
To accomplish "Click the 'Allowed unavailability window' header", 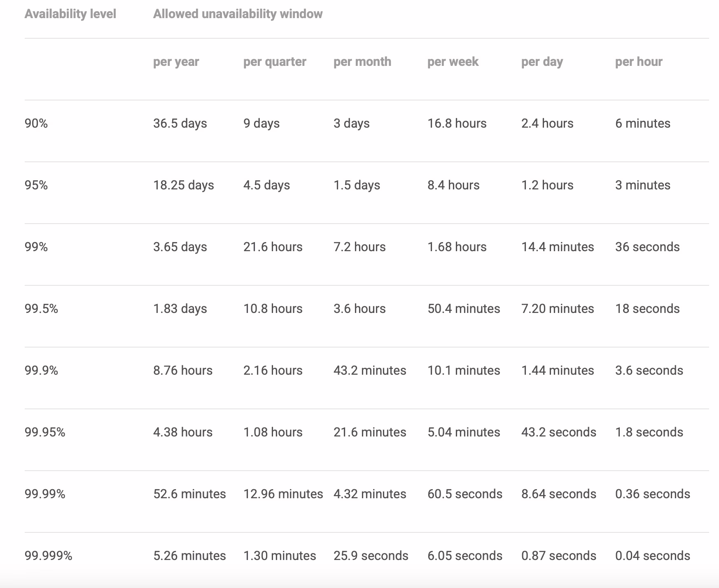I will tap(238, 14).
